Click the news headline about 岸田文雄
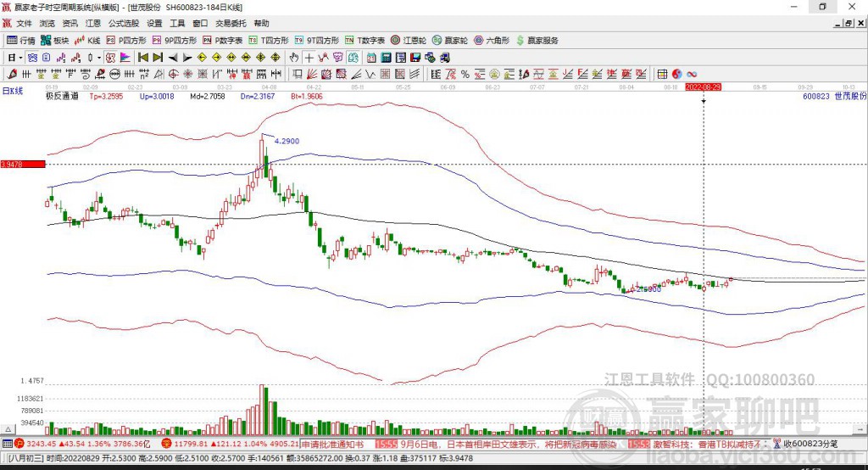The image size is (868, 470). [x=509, y=444]
